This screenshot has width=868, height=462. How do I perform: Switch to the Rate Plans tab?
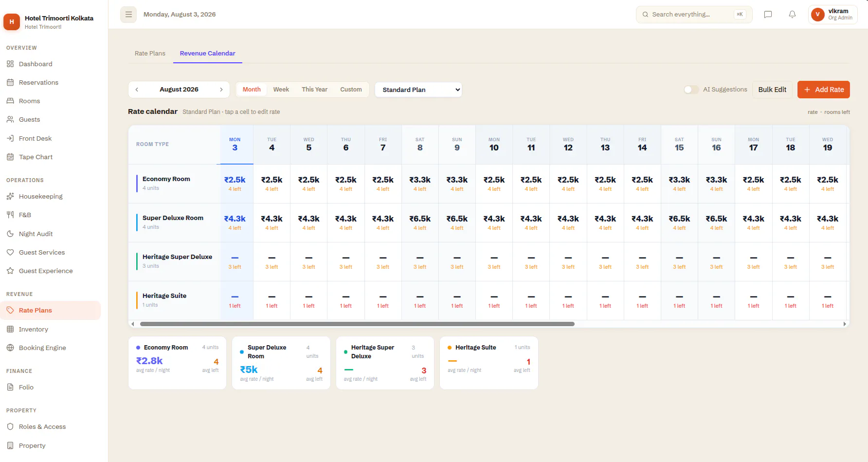click(x=150, y=54)
